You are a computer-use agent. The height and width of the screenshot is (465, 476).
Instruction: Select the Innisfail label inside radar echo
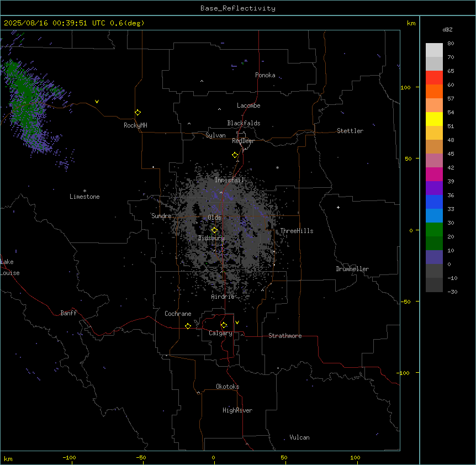230,180
